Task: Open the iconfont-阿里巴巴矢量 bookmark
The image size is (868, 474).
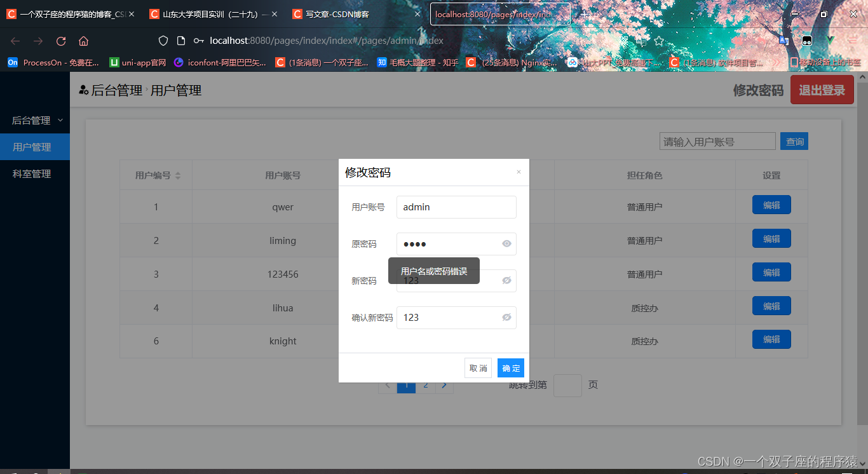Action: click(x=220, y=62)
